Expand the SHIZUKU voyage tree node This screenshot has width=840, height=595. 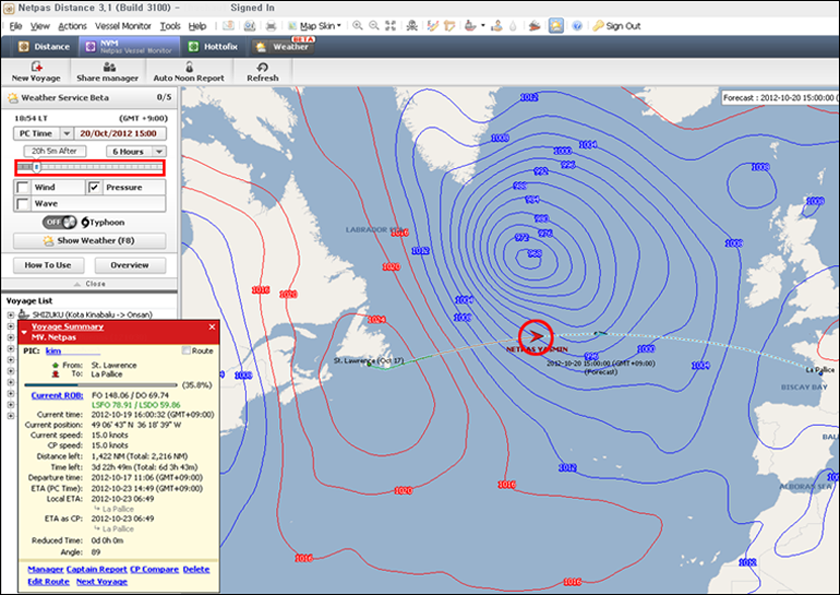tap(10, 315)
